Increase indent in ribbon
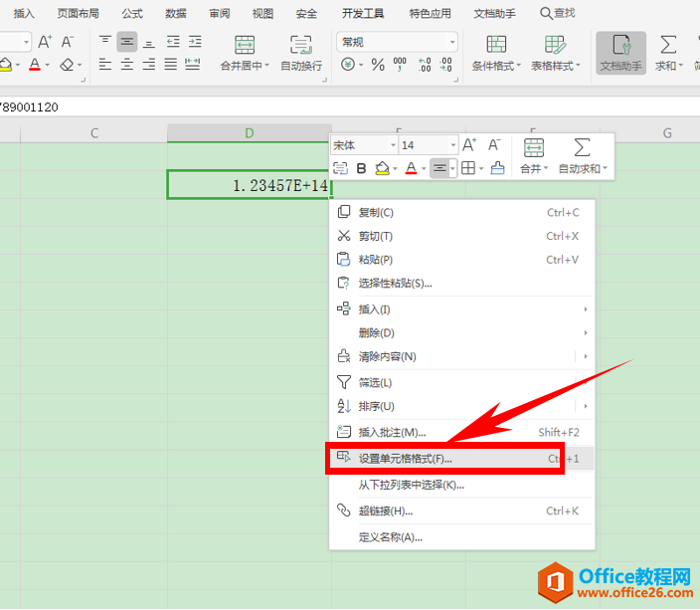This screenshot has height=610, width=700. point(195,42)
